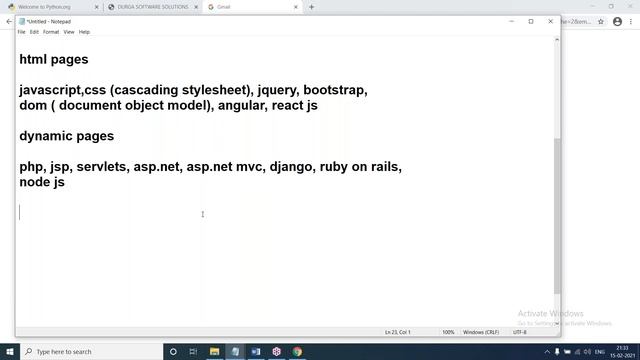
Task: Go back in the Chrome browser
Action: tap(9, 22)
